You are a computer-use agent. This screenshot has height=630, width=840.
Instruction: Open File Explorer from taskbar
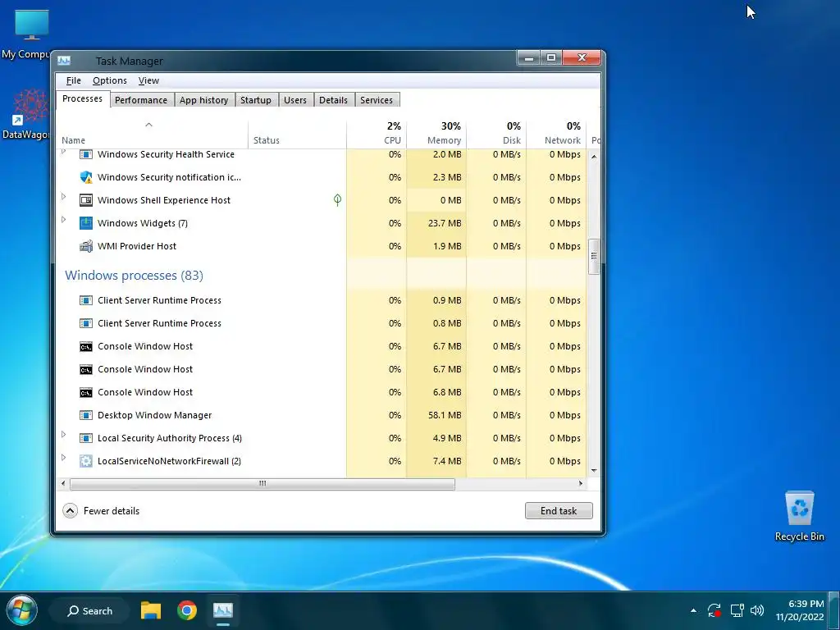pyautogui.click(x=151, y=610)
